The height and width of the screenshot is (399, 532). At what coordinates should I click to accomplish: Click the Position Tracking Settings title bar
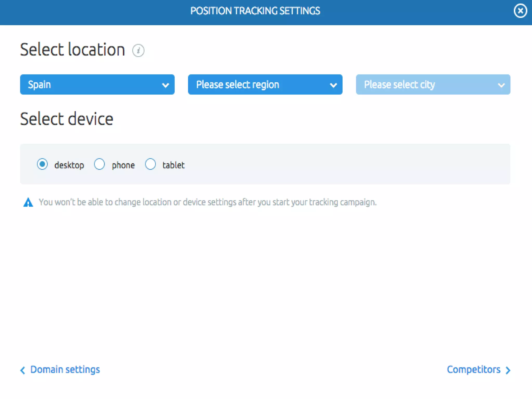255,11
